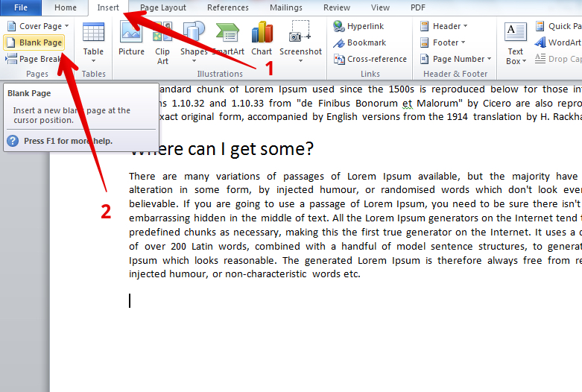Insert a SmartArt graphic

(228, 39)
